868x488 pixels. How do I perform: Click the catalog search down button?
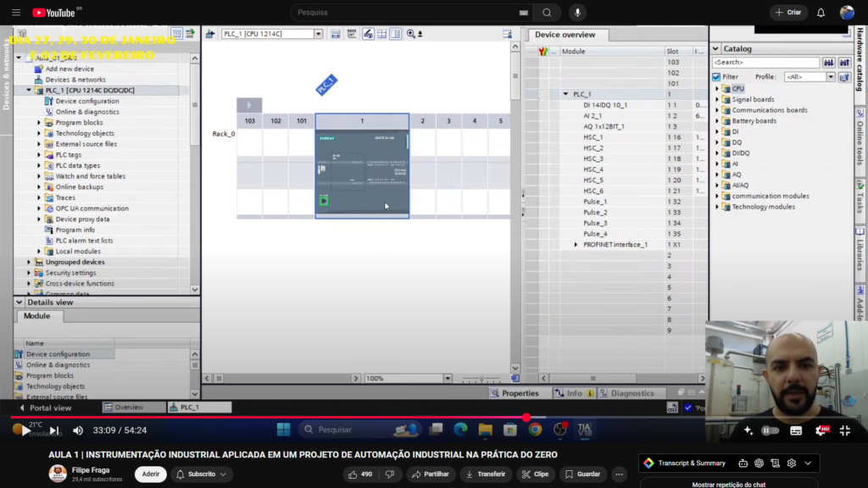(829, 63)
